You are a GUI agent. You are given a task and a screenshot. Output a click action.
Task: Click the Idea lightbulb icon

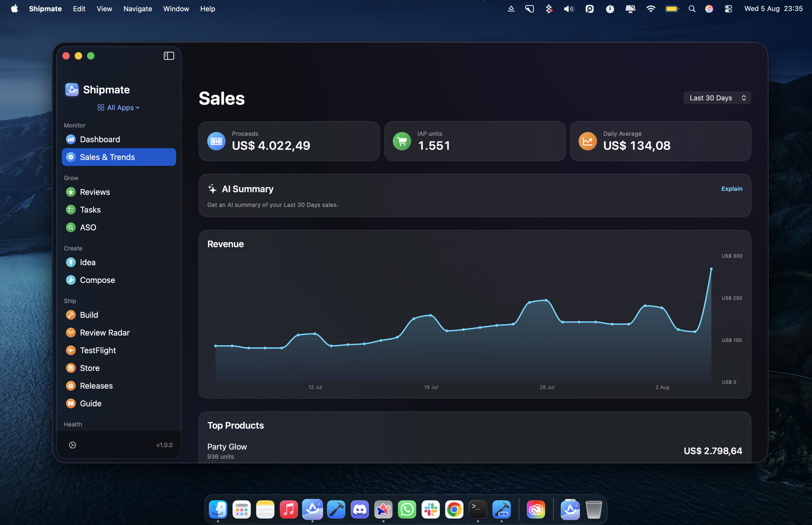point(70,262)
